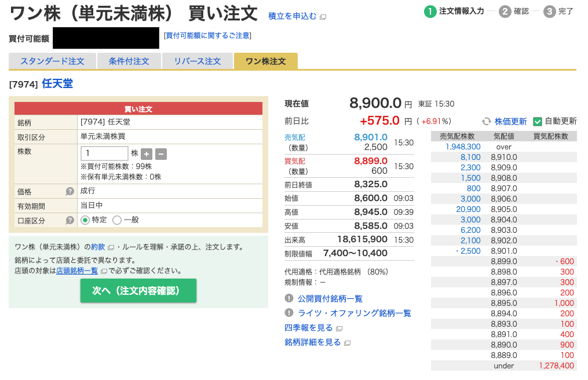588x380 pixels.
Task: Open the 約款 link
Action: click(x=98, y=247)
